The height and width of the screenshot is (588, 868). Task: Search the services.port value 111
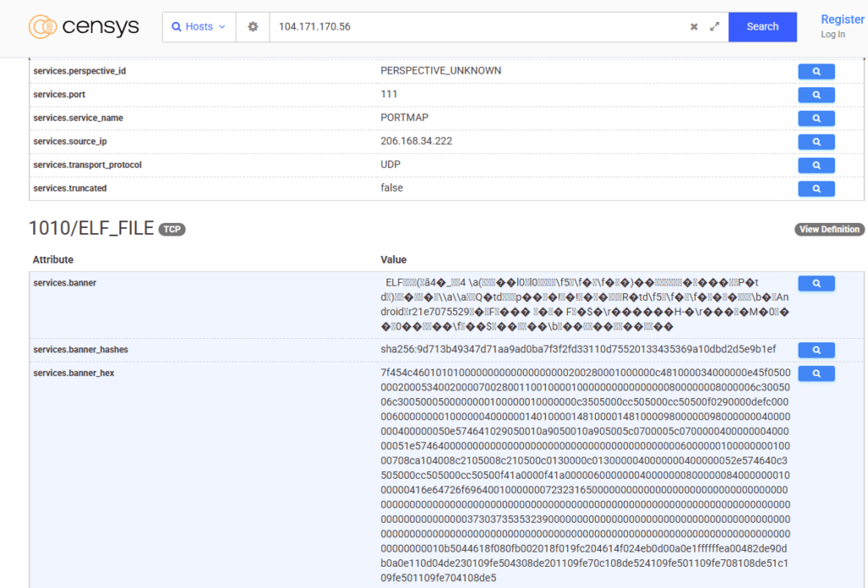[x=815, y=94]
